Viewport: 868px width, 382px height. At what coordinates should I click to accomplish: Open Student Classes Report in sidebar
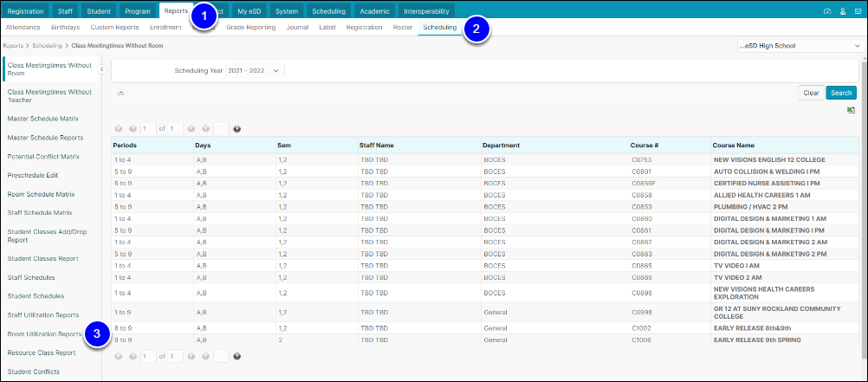42,258
